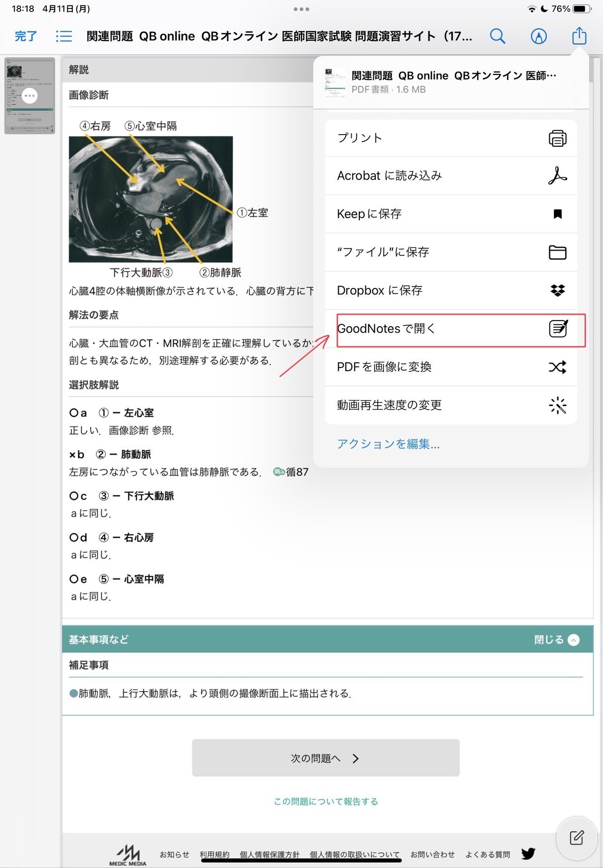Click the MEDIC MEDIA logo
This screenshot has width=603, height=868.
coord(128,855)
